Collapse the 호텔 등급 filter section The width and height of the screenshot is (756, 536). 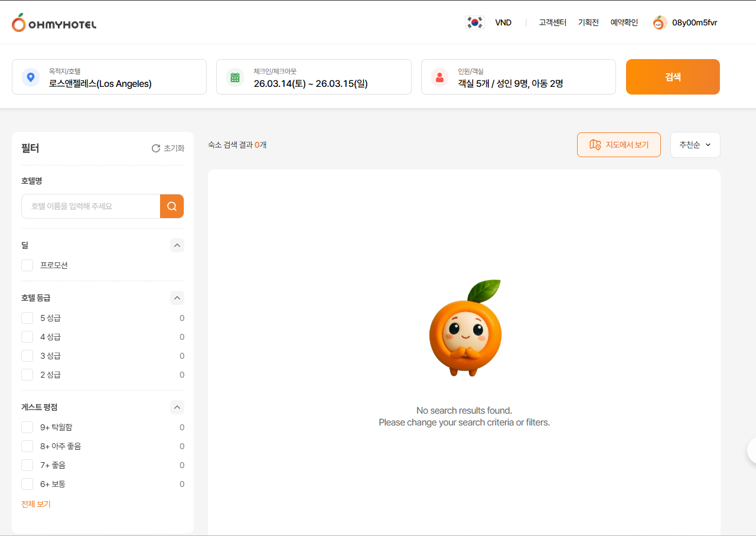[x=177, y=298]
